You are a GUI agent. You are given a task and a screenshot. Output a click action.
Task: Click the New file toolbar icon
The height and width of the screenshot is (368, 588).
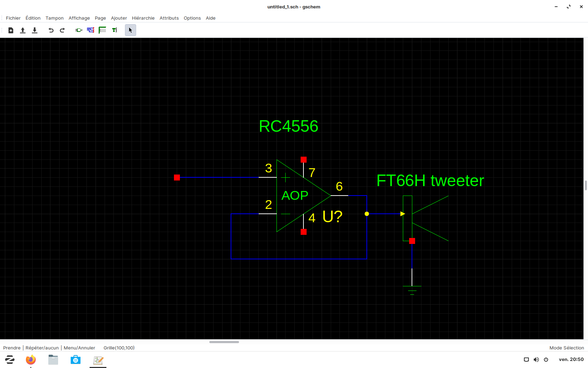coord(11,30)
